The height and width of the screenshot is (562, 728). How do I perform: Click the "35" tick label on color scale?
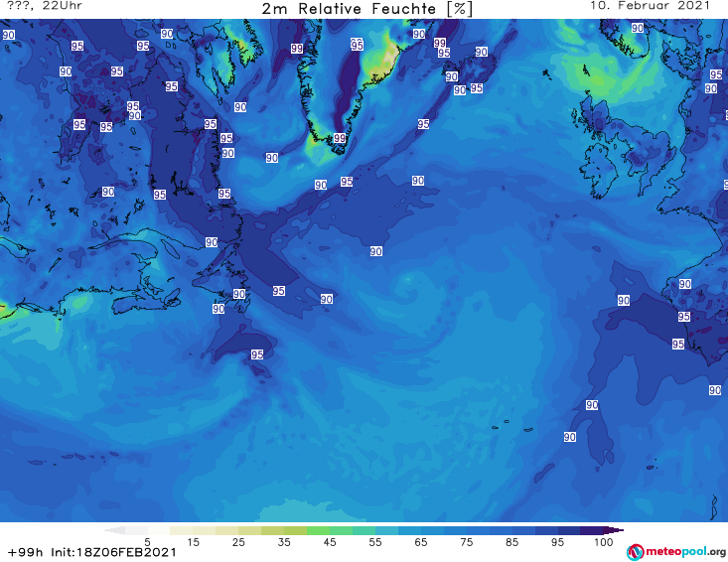[x=284, y=542]
